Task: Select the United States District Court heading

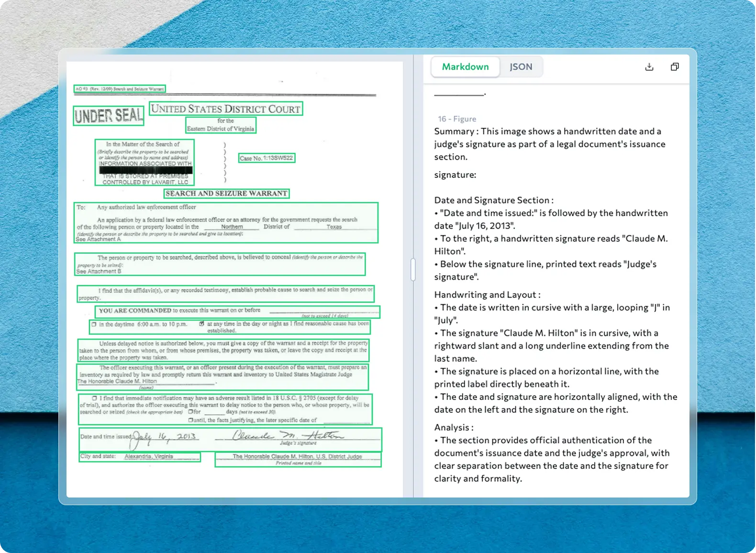Action: pyautogui.click(x=226, y=109)
